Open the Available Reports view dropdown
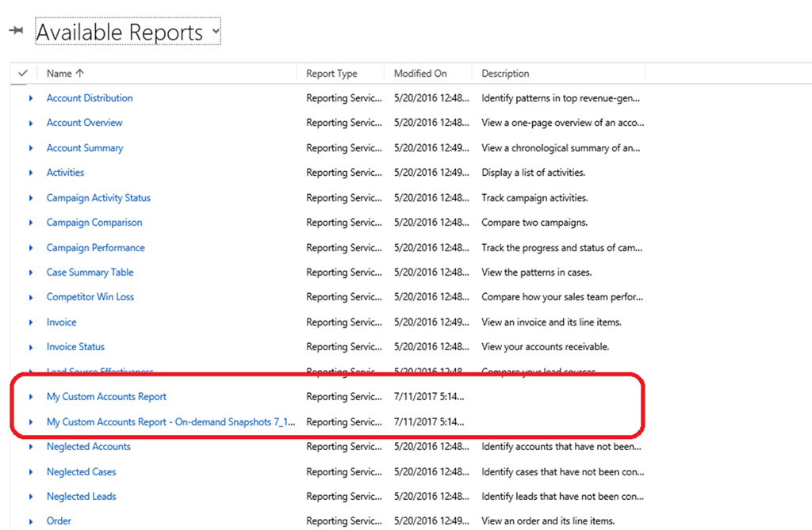The width and height of the screenshot is (812, 530). pos(215,32)
